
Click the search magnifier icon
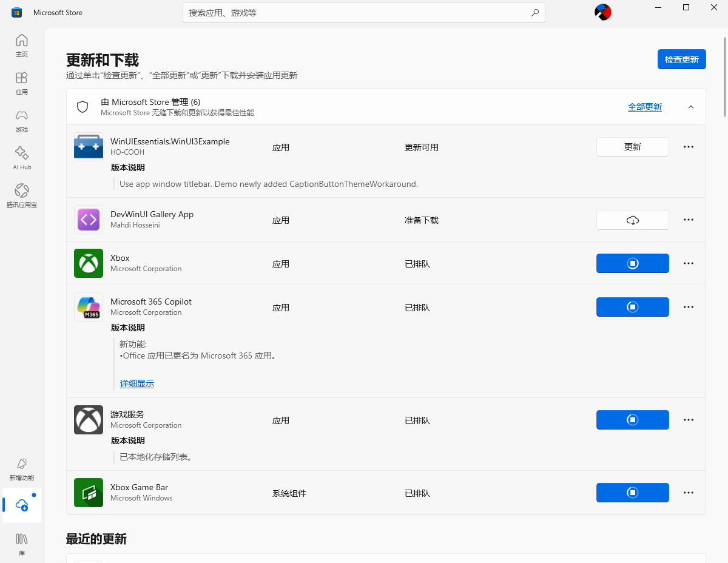click(535, 12)
